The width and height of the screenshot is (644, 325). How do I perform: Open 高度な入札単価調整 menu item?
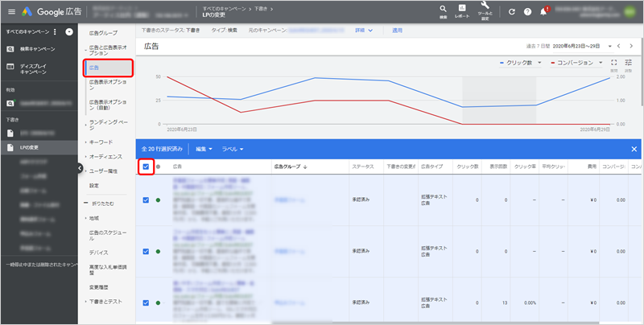click(x=108, y=269)
